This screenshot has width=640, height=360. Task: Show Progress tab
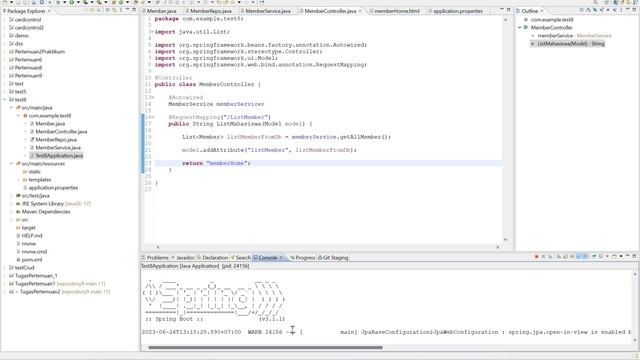click(304, 258)
